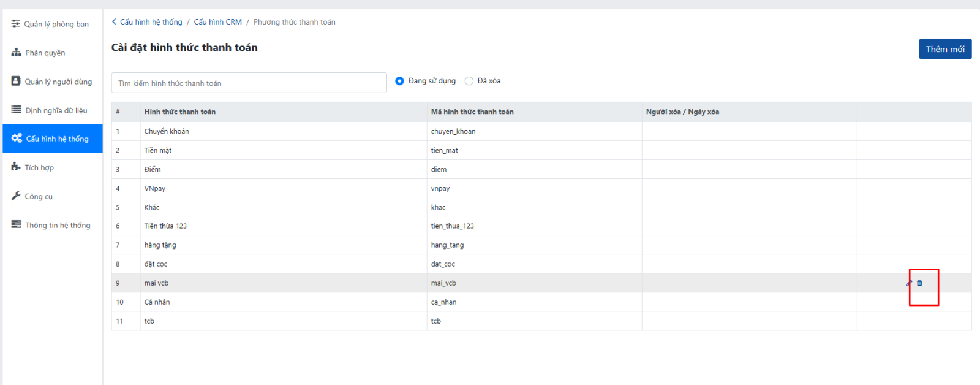Viewport: 980px width, 385px height.
Task: Click the hierarchy icon for Phân quyền
Action: (x=16, y=53)
